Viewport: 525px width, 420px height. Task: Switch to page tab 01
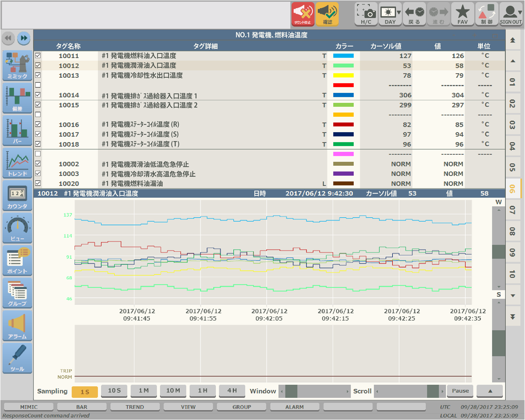click(x=513, y=82)
